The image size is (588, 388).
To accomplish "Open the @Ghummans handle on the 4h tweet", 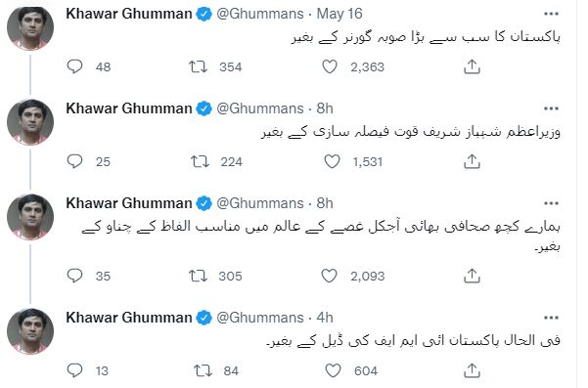I will [x=260, y=318].
